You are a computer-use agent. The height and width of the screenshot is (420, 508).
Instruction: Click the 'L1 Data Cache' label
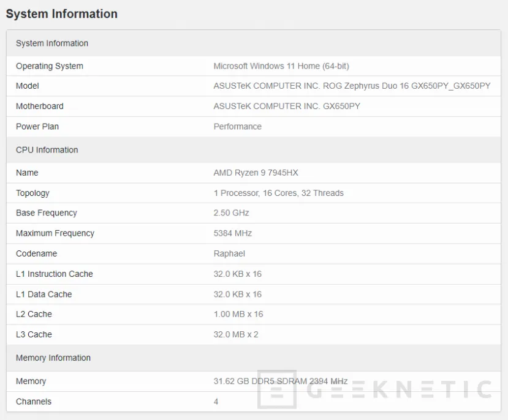point(44,294)
